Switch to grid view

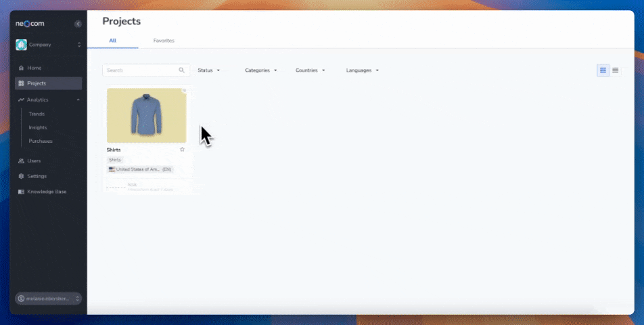[x=603, y=70]
